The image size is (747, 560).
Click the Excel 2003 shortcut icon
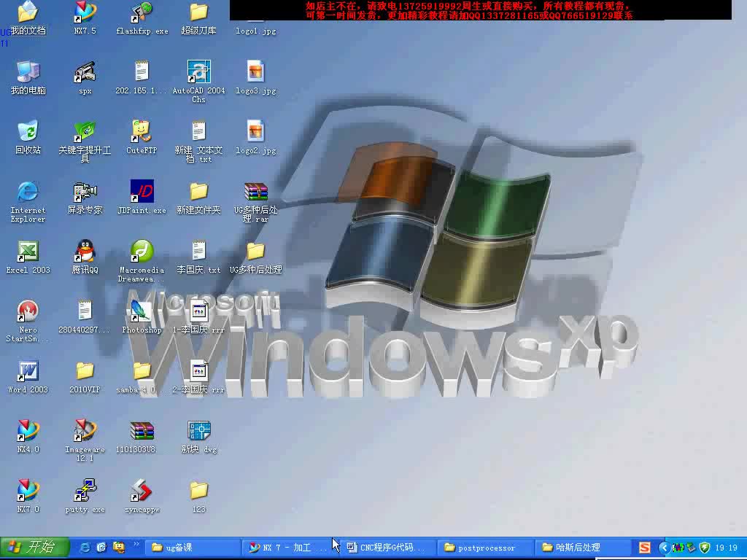(28, 251)
